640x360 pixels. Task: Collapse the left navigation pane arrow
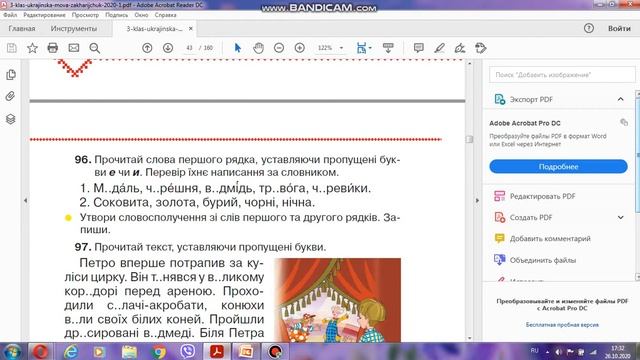click(25, 200)
